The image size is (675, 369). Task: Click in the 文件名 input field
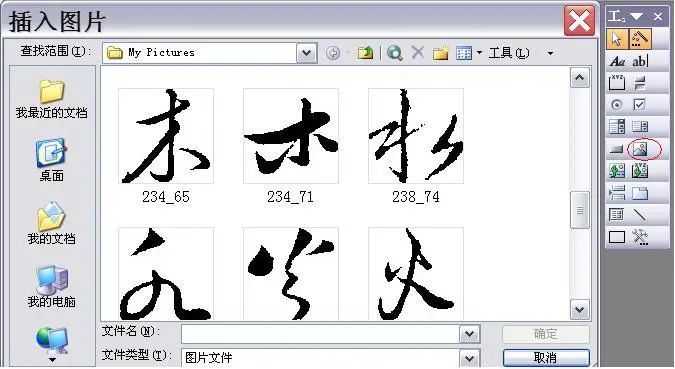[320, 334]
